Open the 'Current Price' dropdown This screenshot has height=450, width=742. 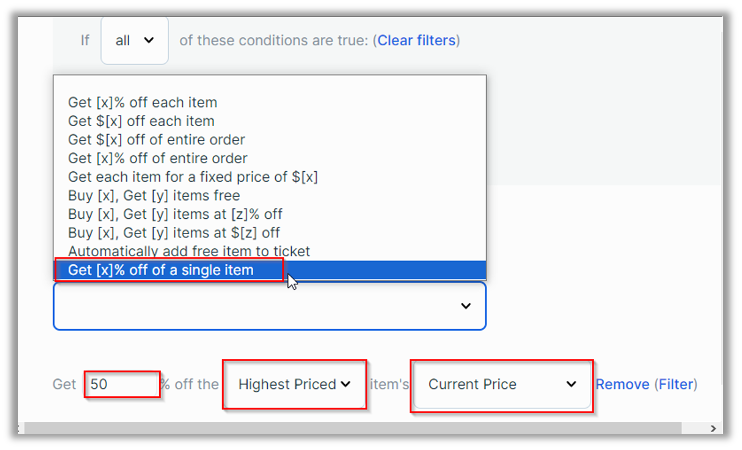pyautogui.click(x=502, y=384)
